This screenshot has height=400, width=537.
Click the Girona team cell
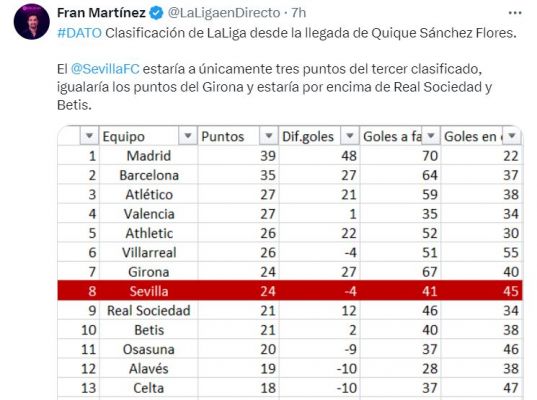tap(149, 272)
